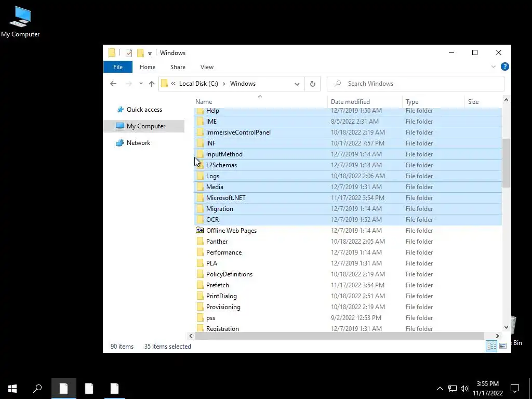This screenshot has height=399, width=532.
Task: Select the PrintDialog folder name
Action: (221, 296)
